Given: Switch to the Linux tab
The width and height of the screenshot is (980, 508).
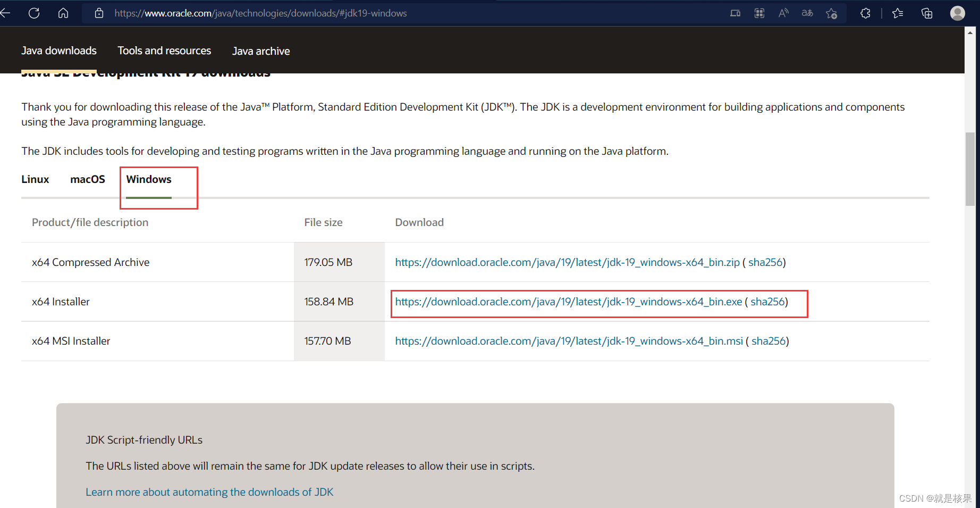Looking at the screenshot, I should (35, 179).
